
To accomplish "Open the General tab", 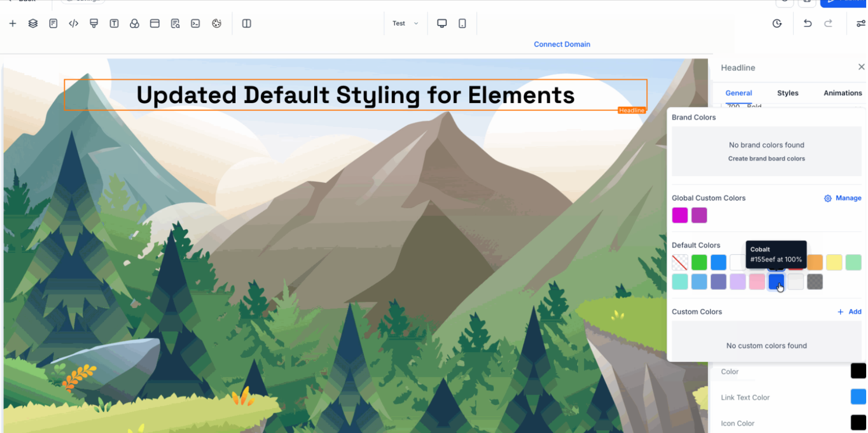I will tap(738, 93).
